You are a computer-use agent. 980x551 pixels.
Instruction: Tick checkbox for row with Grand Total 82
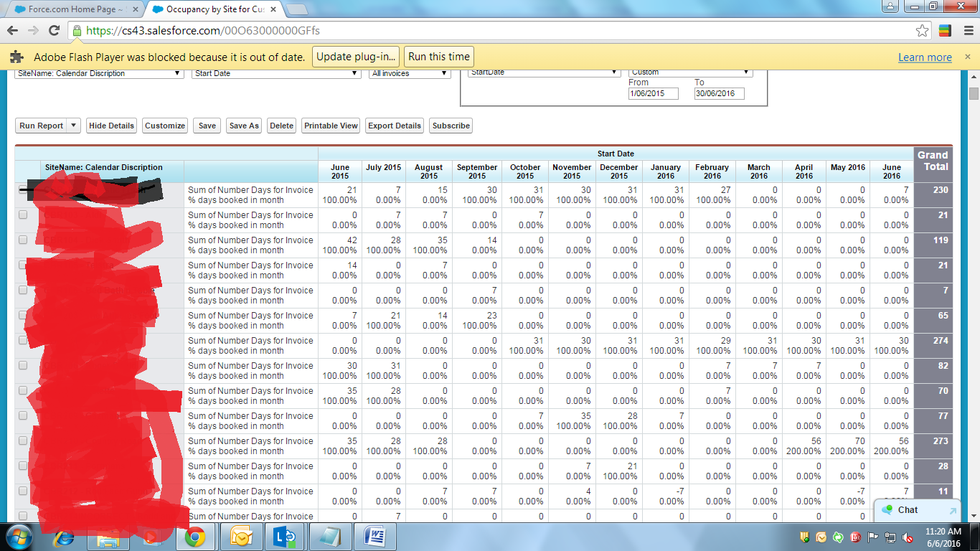click(23, 365)
